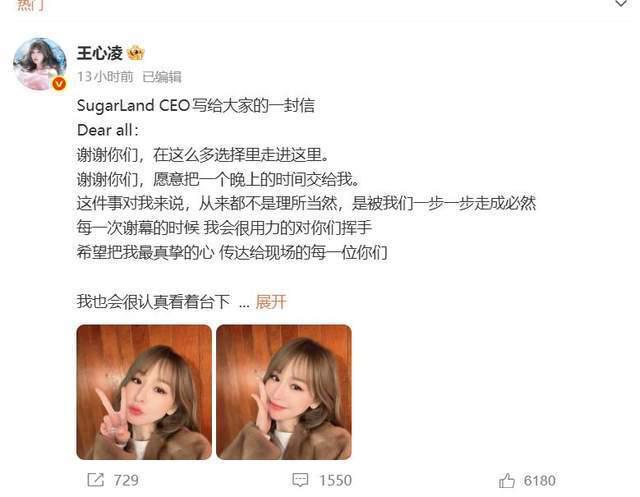640x497 pixels.
Task: Click the 729 repost count
Action: (126, 480)
